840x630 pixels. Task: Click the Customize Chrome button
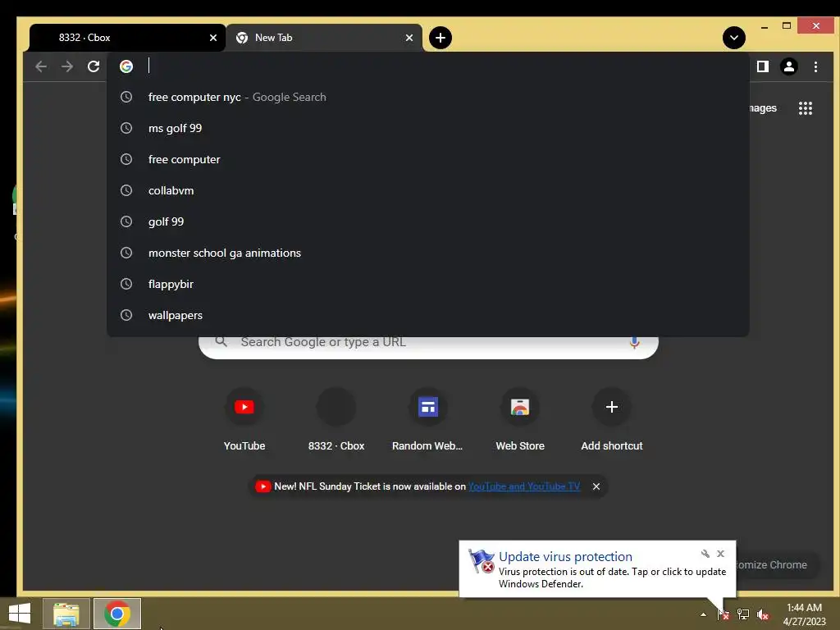point(776,564)
